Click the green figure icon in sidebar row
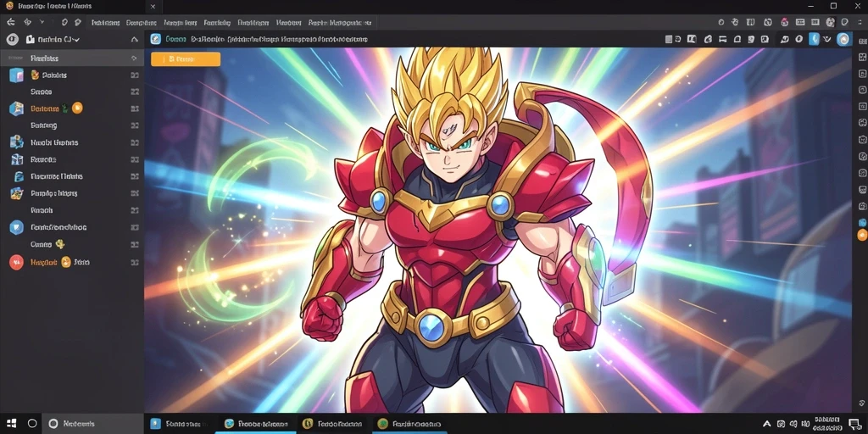 coord(64,108)
